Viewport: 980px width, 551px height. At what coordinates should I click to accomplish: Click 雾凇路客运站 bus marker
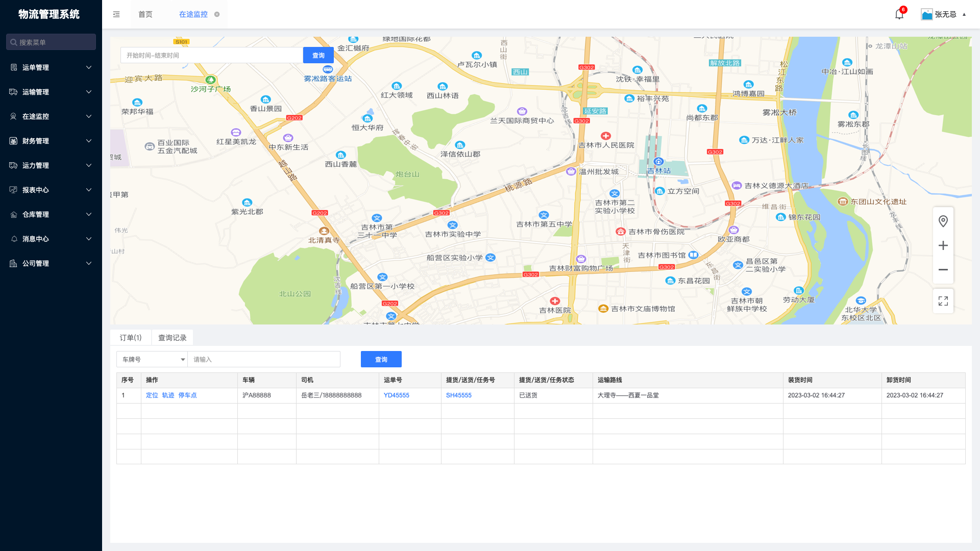(328, 69)
